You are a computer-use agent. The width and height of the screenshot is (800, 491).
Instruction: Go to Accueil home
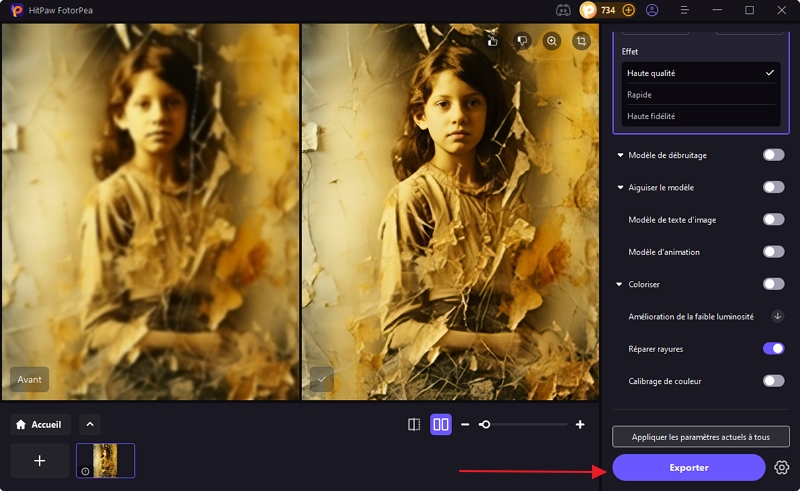coord(40,425)
